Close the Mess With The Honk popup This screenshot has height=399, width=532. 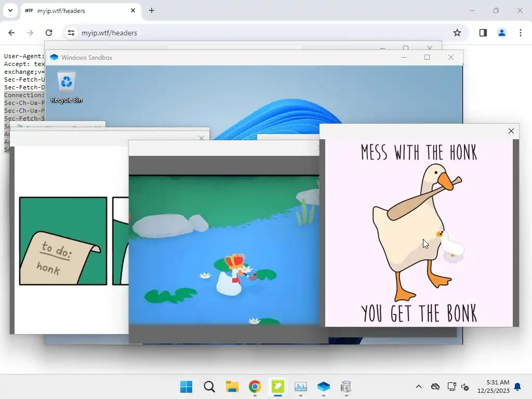click(x=511, y=131)
